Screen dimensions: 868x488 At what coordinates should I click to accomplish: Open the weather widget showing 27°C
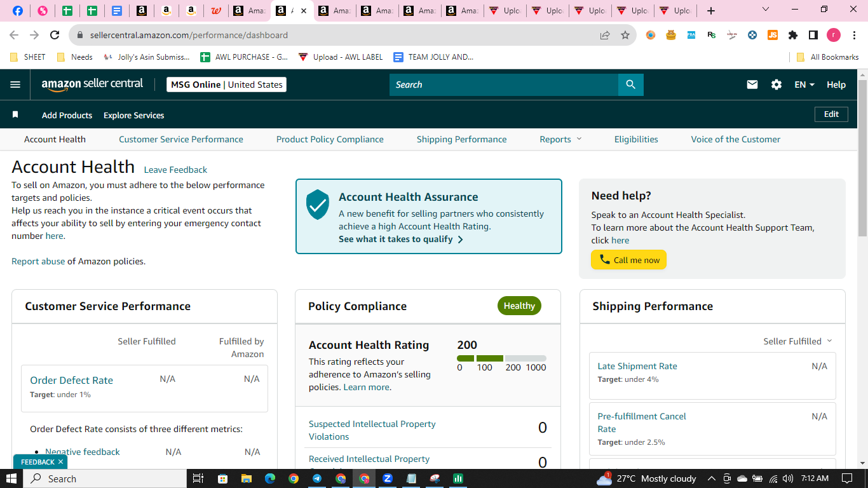point(647,478)
